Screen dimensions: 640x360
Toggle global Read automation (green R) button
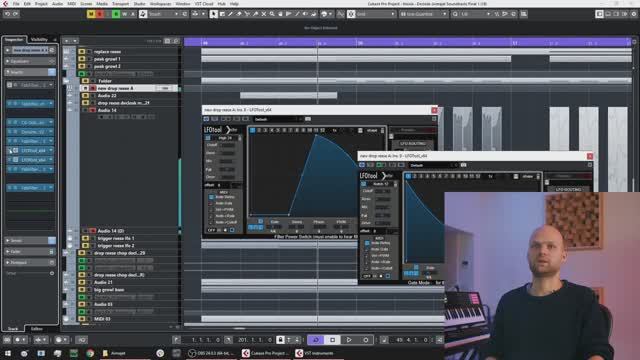point(116,14)
